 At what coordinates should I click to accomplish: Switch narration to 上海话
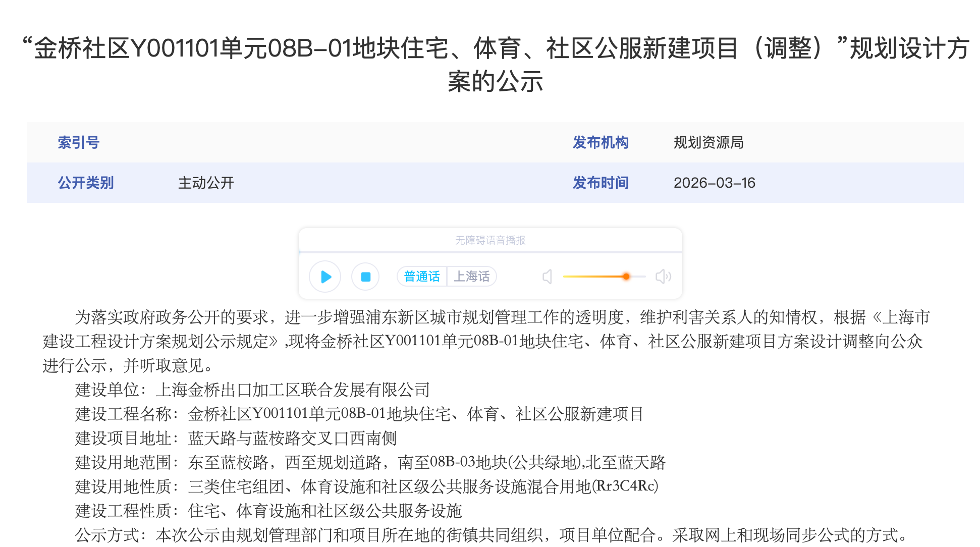pos(471,277)
